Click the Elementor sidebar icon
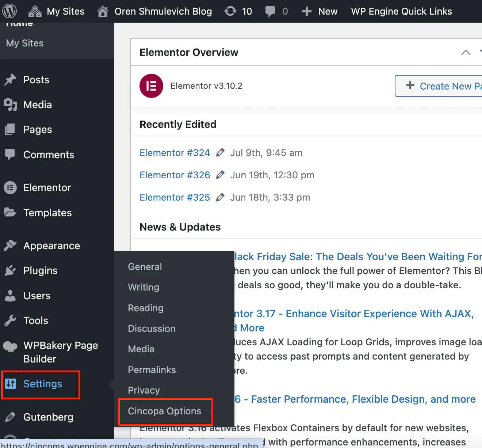Image resolution: width=482 pixels, height=448 pixels. click(x=10, y=188)
